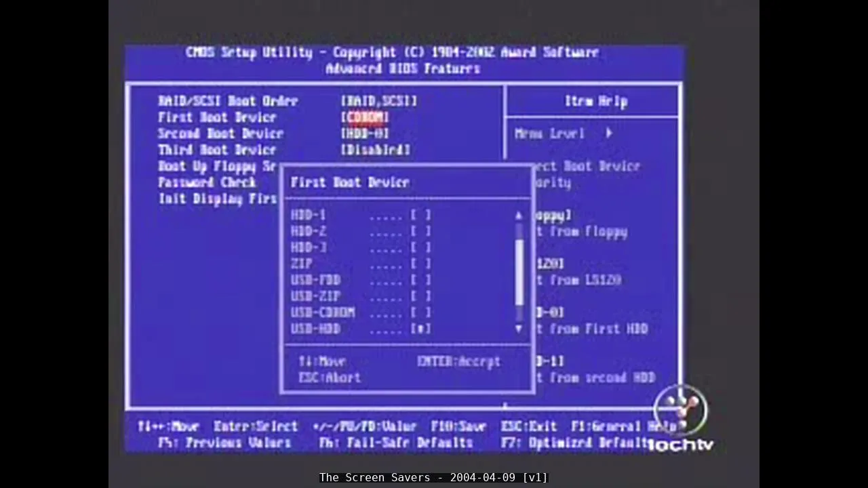The image size is (868, 488).
Task: Toggle the USB-CDROM selection bracket
Action: (420, 312)
